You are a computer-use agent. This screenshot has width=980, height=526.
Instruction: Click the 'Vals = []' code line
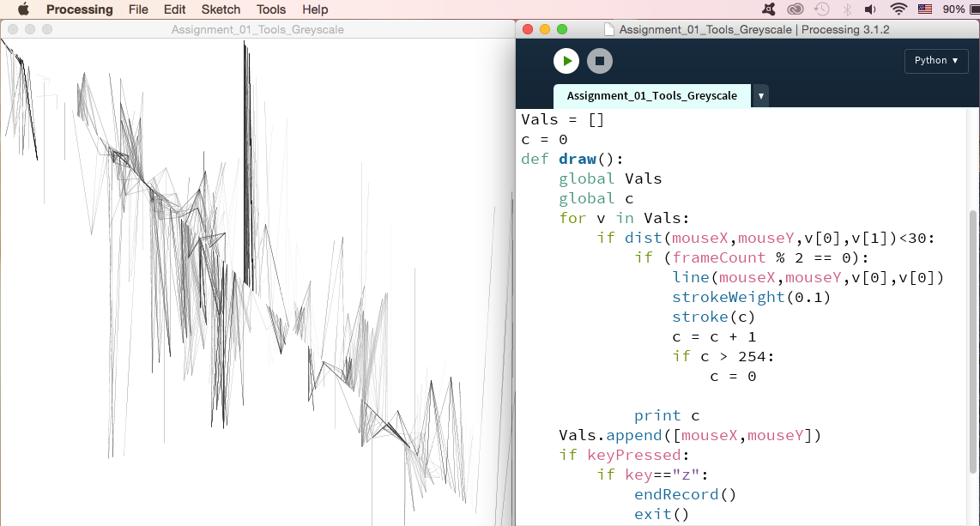point(562,119)
